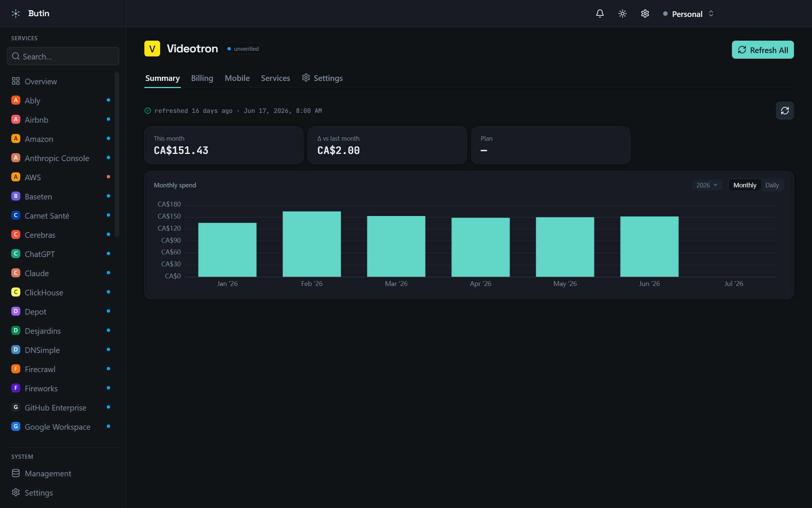Click the Refresh All button

763,50
